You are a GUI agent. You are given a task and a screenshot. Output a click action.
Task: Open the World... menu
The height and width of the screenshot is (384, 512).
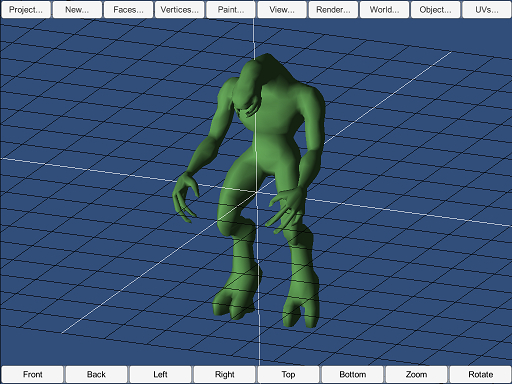pos(384,10)
